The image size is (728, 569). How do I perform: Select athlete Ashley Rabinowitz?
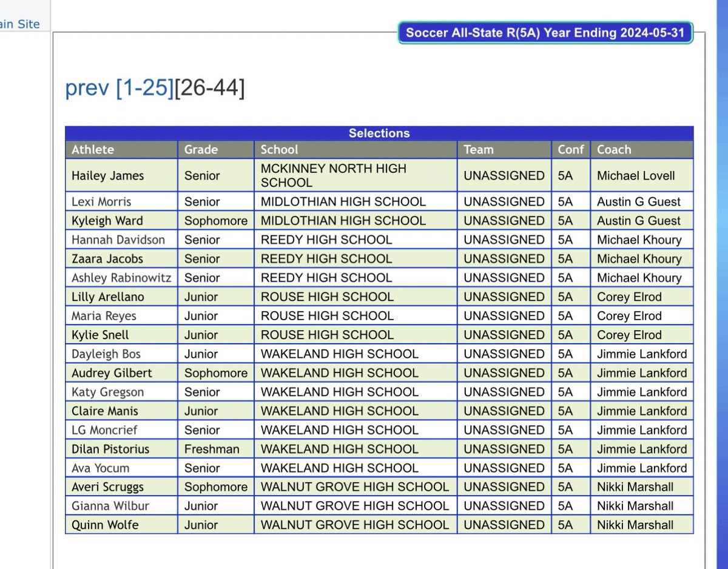click(x=121, y=278)
